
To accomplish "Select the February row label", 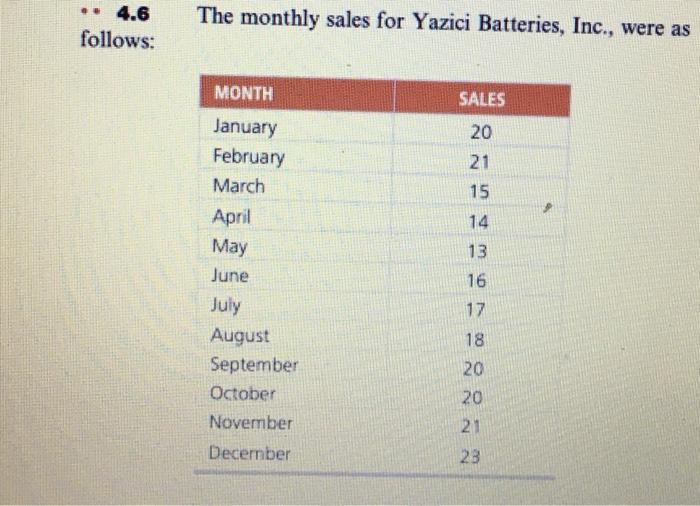I will click(x=249, y=157).
